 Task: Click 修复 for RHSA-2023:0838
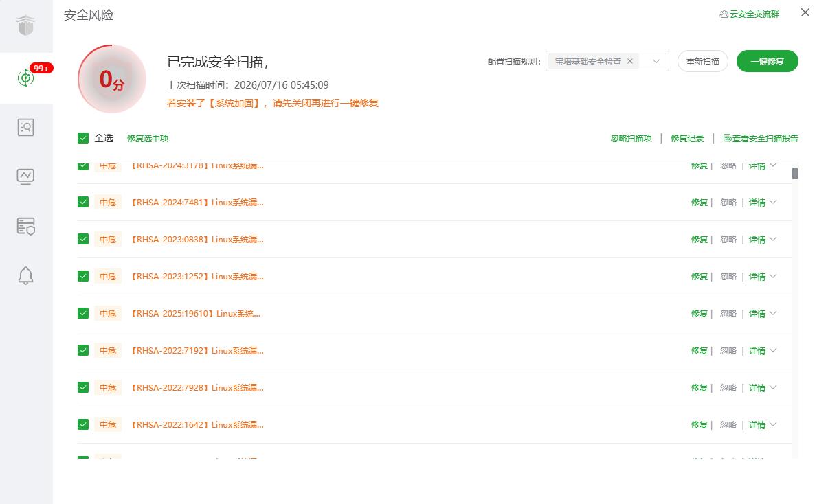pyautogui.click(x=700, y=240)
